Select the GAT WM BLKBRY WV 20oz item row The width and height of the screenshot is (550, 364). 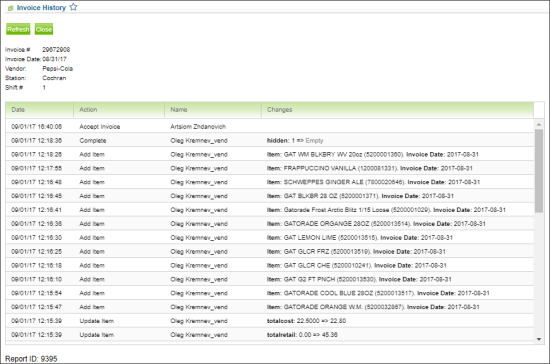(269, 154)
